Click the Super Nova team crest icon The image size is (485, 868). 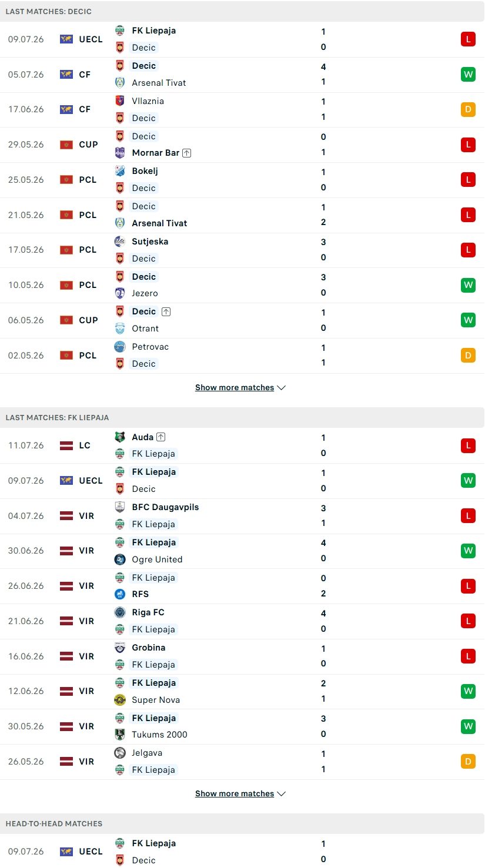pyautogui.click(x=120, y=699)
